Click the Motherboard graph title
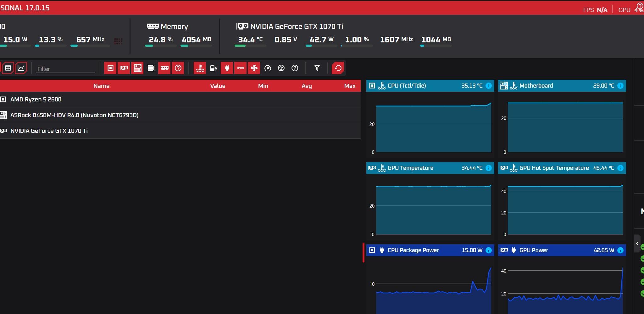 [x=536, y=86]
